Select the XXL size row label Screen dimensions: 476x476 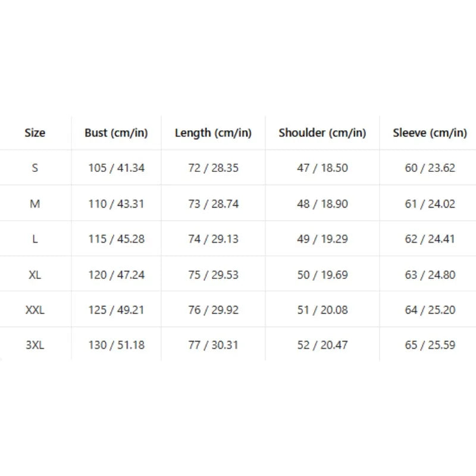(35, 310)
